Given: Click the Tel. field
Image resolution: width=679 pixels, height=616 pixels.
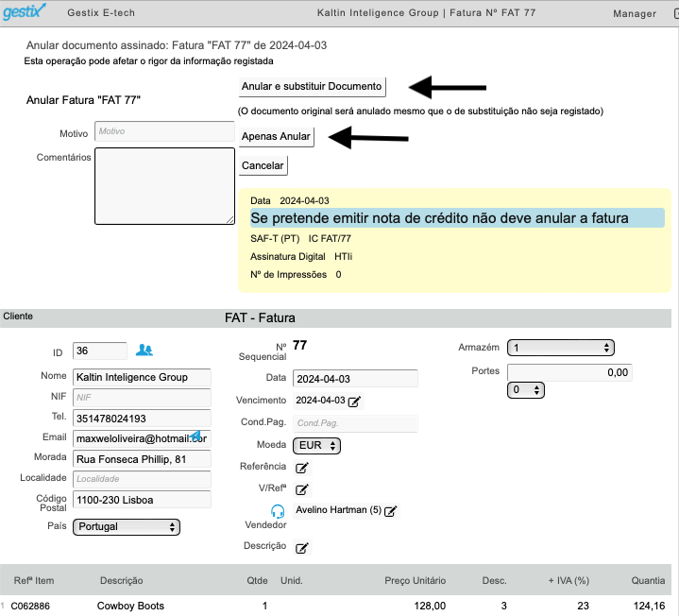Looking at the screenshot, I should 142,419.
